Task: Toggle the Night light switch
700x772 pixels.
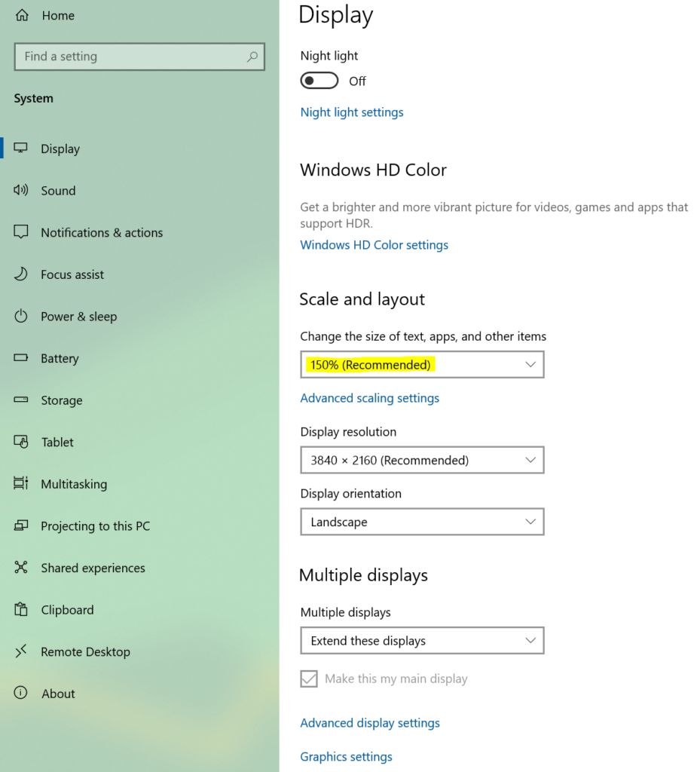Action: pos(319,81)
